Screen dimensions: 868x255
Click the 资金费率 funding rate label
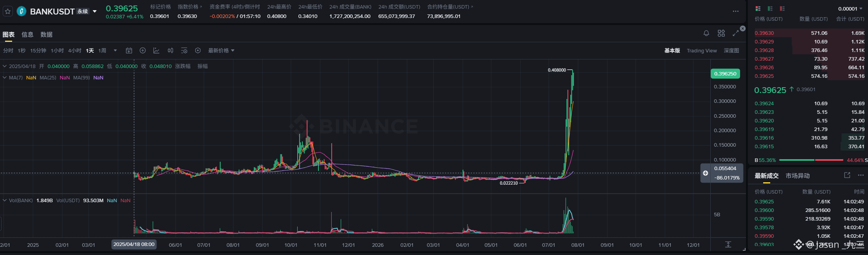[x=235, y=7]
